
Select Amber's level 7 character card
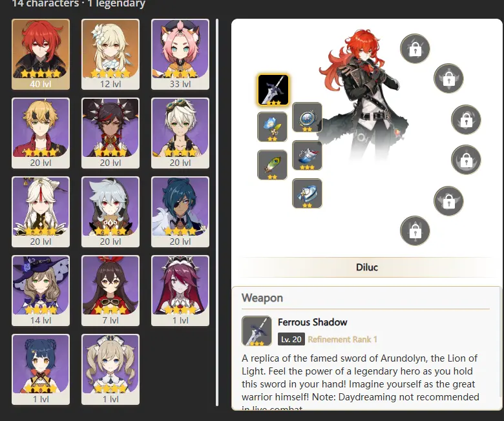(110, 291)
